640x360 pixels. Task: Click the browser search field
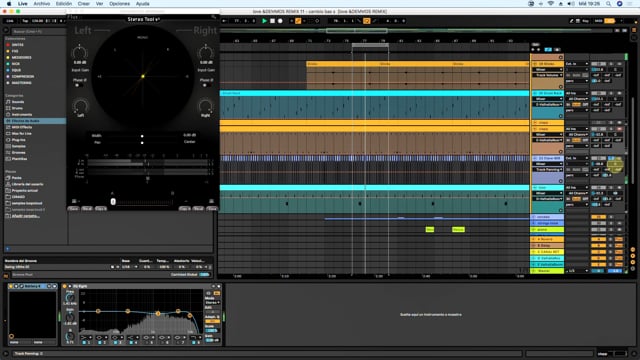[39, 31]
